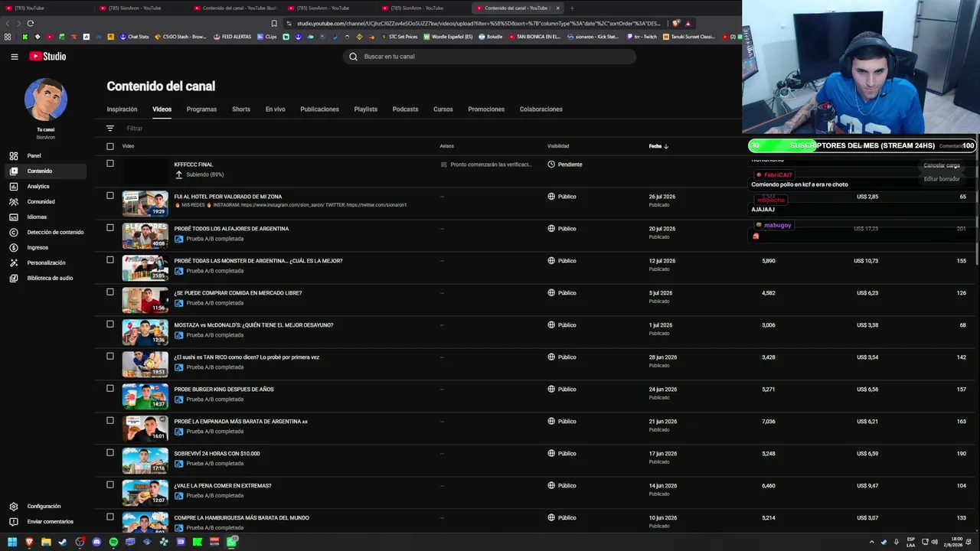This screenshot has height=551, width=980.
Task: Open Discord from the taskbar
Action: [96, 543]
